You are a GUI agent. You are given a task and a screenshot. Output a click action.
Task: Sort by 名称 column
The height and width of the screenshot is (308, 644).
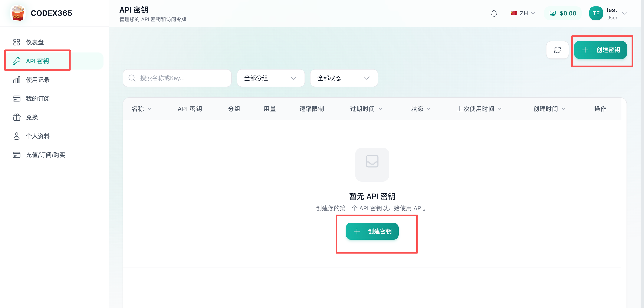tap(141, 109)
